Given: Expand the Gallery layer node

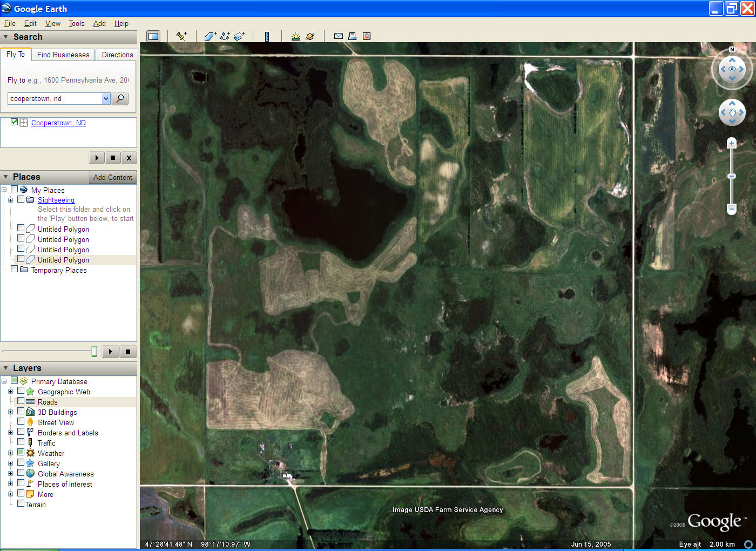Looking at the screenshot, I should [10, 463].
